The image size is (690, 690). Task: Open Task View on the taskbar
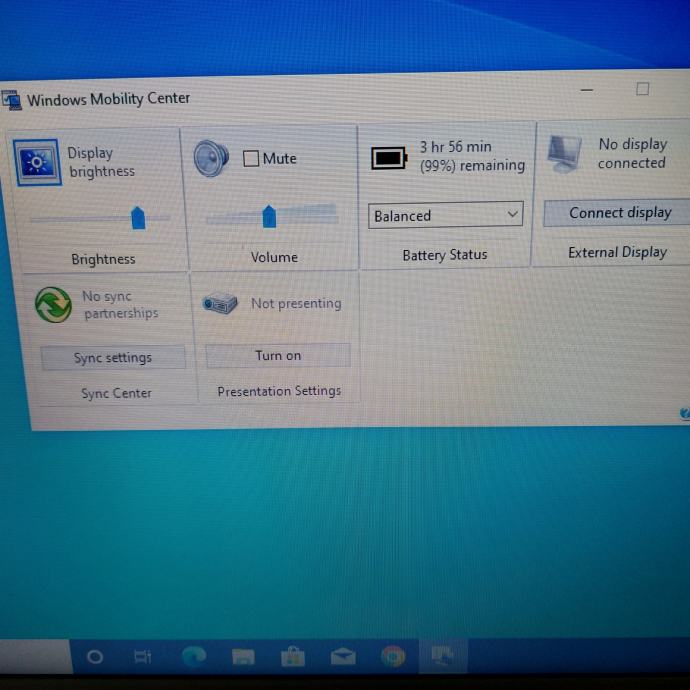pyautogui.click(x=143, y=657)
